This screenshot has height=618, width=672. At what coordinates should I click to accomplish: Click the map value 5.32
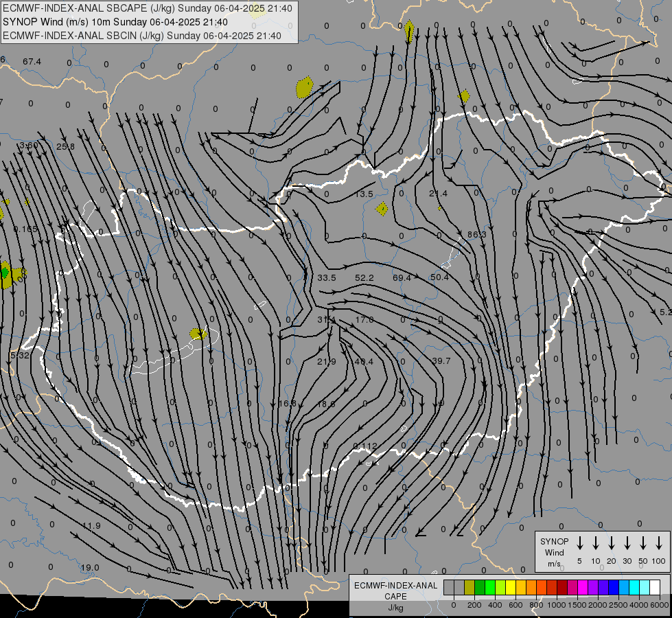tap(20, 356)
